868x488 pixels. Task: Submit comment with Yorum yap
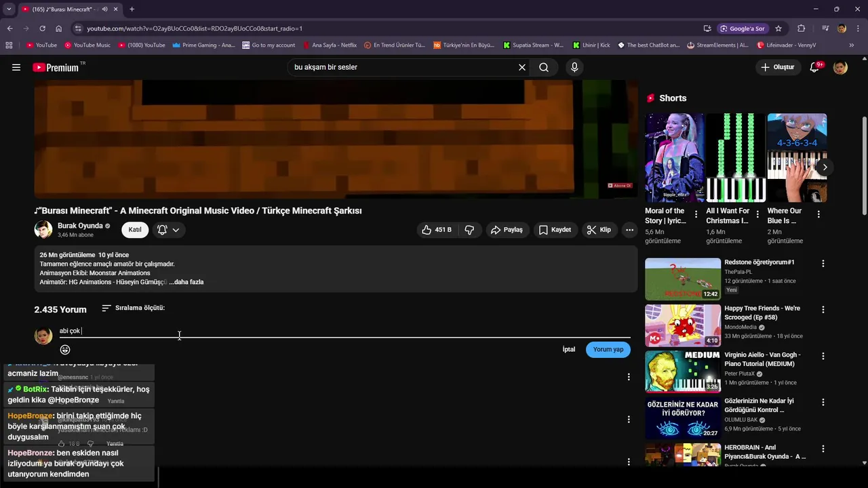[x=608, y=350]
